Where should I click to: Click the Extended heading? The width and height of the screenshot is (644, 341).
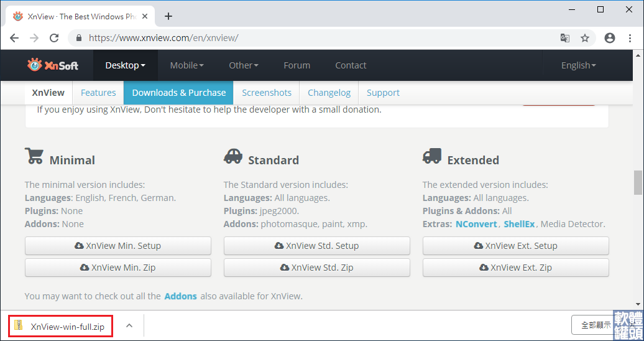(473, 160)
